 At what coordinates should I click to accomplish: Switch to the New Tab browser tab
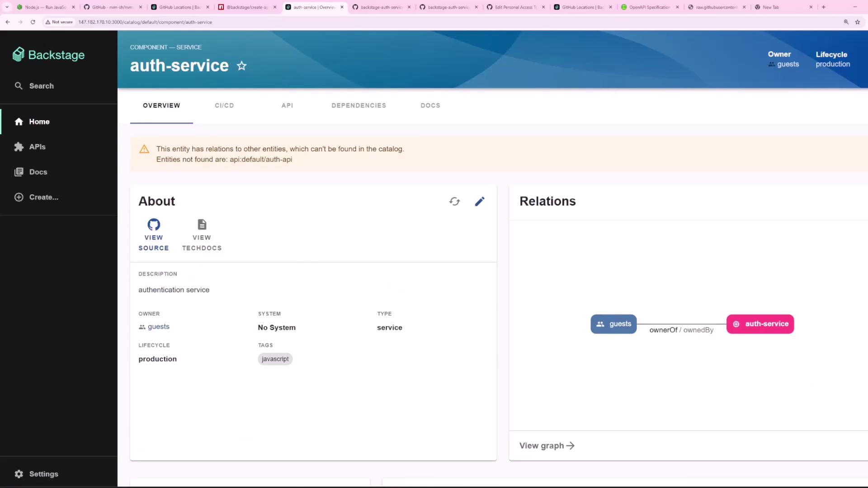[783, 7]
